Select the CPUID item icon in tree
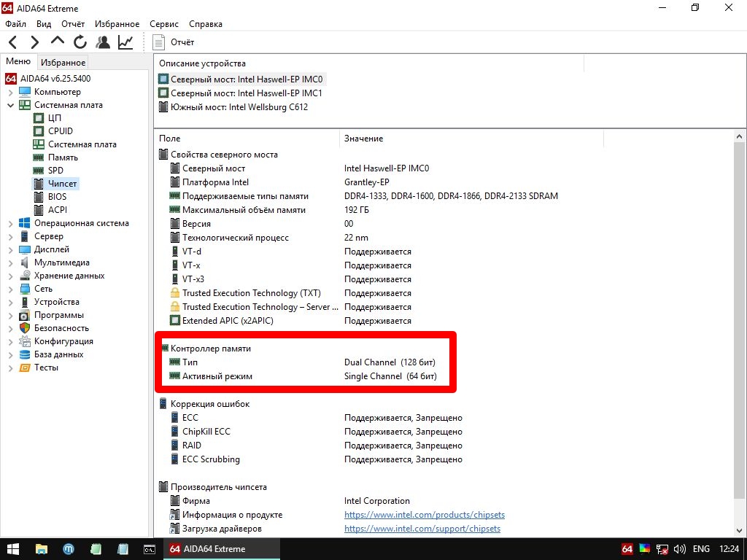The height and width of the screenshot is (560, 747). click(39, 131)
